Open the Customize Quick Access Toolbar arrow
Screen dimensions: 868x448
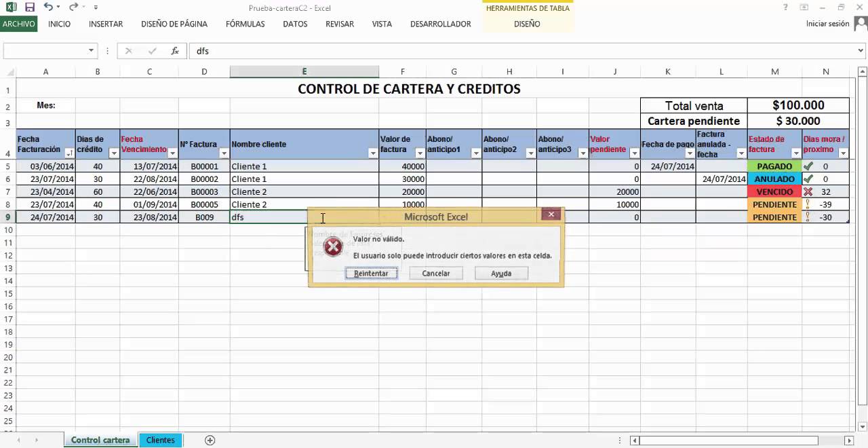click(x=96, y=7)
